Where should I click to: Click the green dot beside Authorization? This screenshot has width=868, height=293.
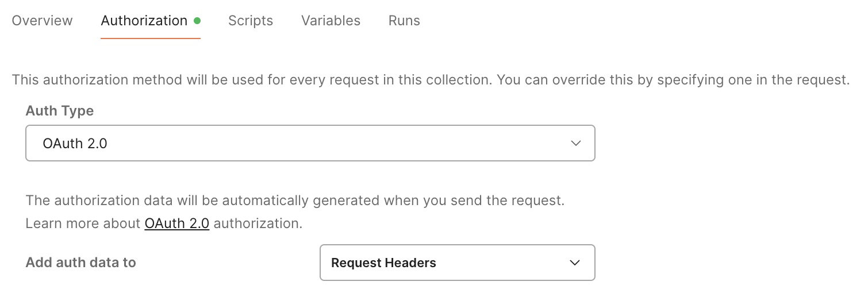pyautogui.click(x=197, y=21)
